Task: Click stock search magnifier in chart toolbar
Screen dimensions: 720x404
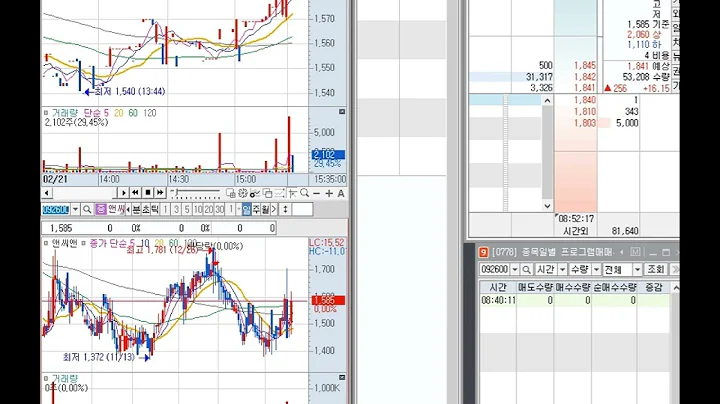Action: (87, 209)
